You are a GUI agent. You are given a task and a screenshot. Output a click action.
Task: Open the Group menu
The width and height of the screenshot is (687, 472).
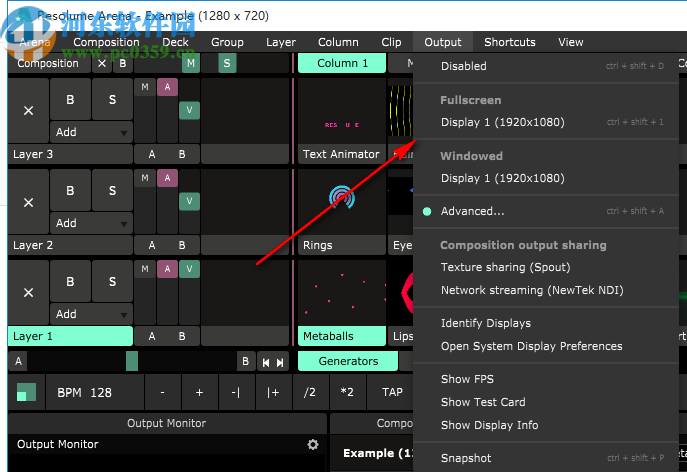tap(227, 42)
